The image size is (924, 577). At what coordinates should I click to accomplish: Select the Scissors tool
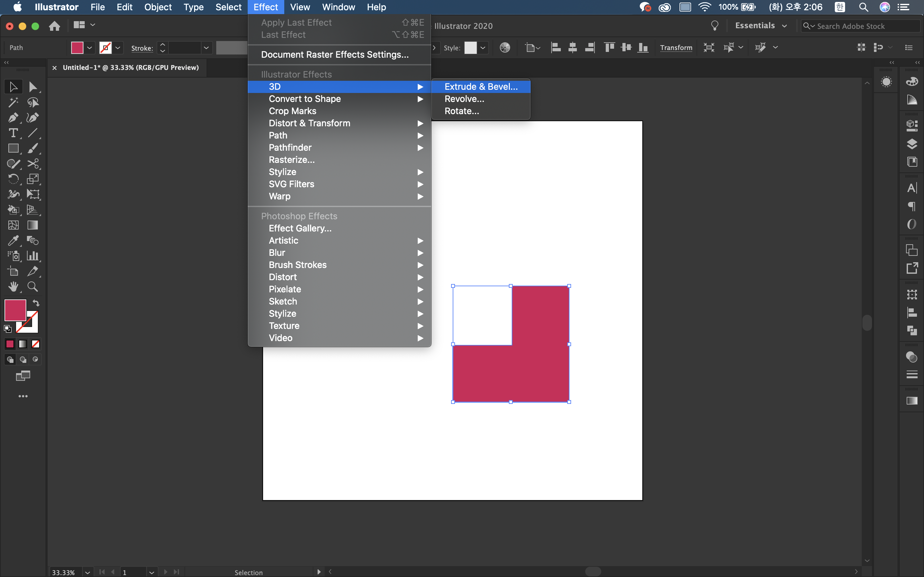(33, 164)
